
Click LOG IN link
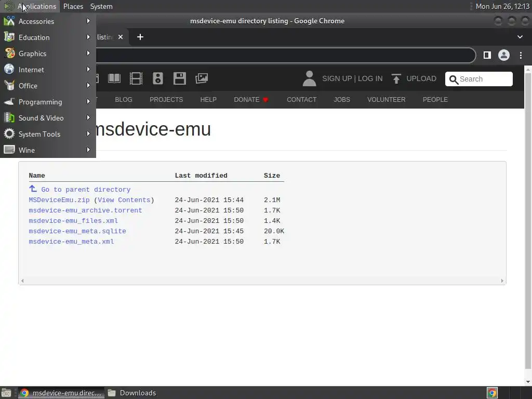pyautogui.click(x=370, y=79)
